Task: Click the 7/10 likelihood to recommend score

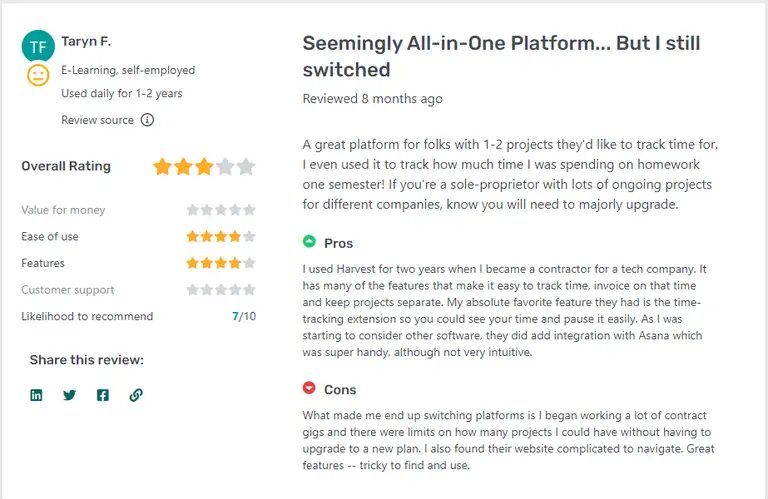Action: click(244, 316)
